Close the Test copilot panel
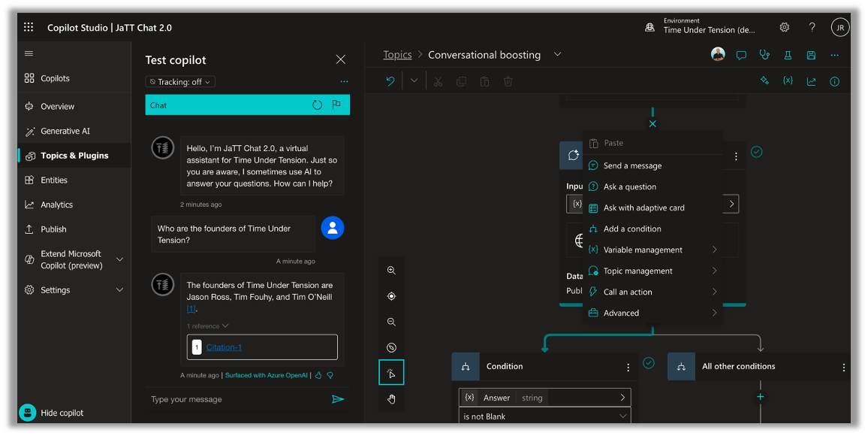The width and height of the screenshot is (868, 436). click(340, 59)
